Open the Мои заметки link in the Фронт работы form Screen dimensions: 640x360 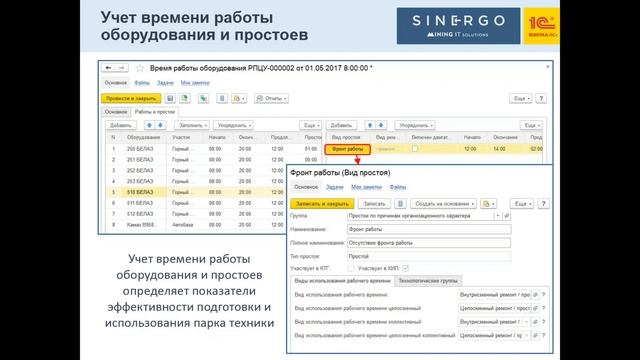(367, 187)
